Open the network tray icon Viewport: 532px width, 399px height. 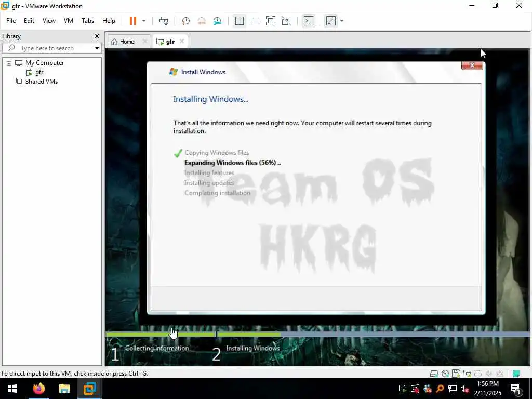(453, 389)
